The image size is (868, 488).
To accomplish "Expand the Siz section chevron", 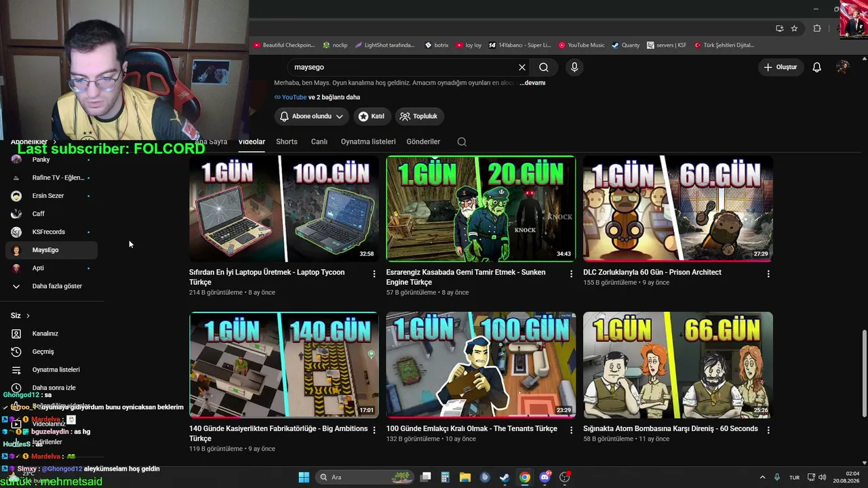I will coord(28,316).
